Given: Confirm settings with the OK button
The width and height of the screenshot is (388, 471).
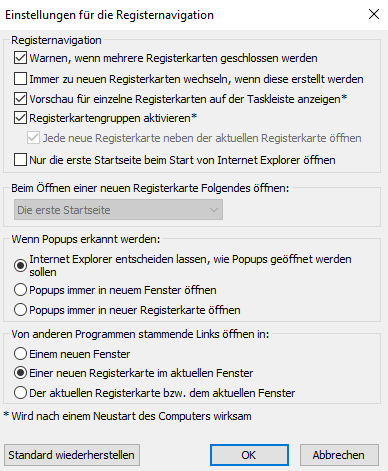Looking at the screenshot, I should click(249, 455).
